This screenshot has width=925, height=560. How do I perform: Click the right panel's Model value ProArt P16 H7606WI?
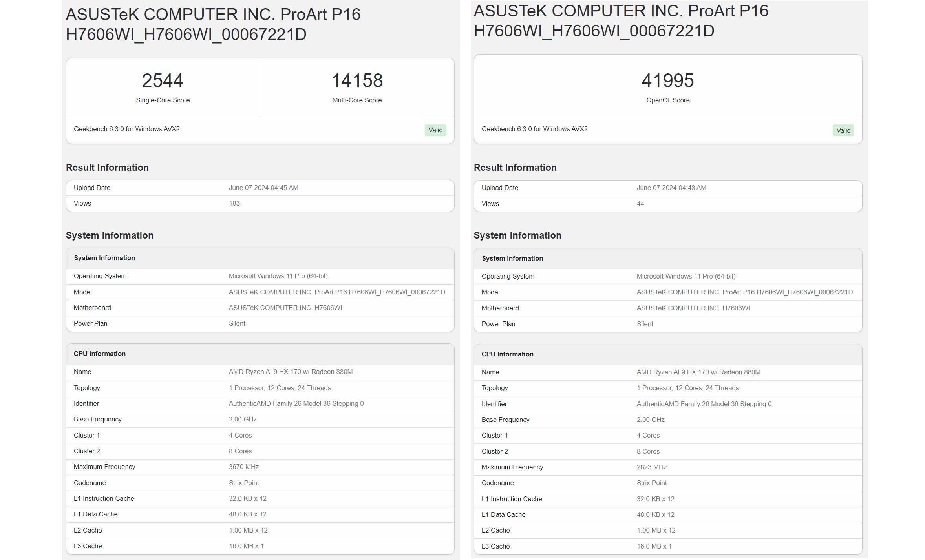(x=745, y=292)
